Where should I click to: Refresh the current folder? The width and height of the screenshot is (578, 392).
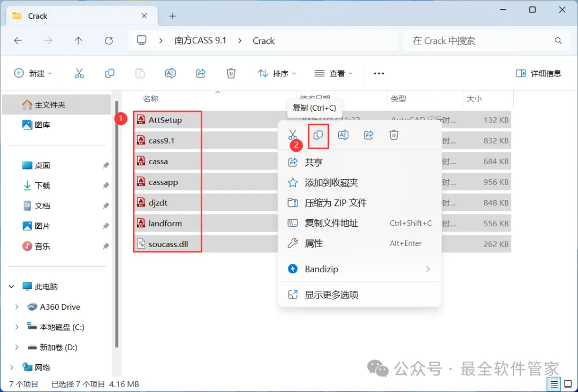coord(109,41)
